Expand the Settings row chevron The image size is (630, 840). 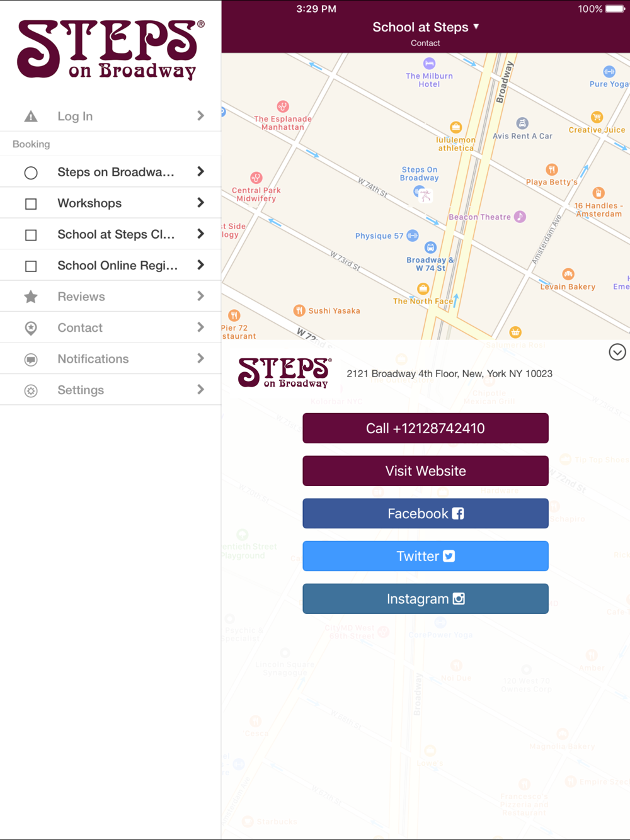pos(200,390)
